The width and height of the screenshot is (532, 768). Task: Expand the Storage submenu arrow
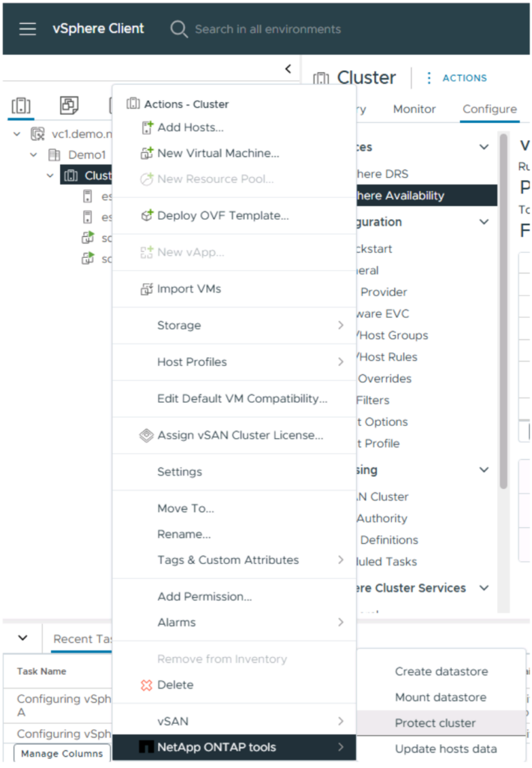(340, 325)
